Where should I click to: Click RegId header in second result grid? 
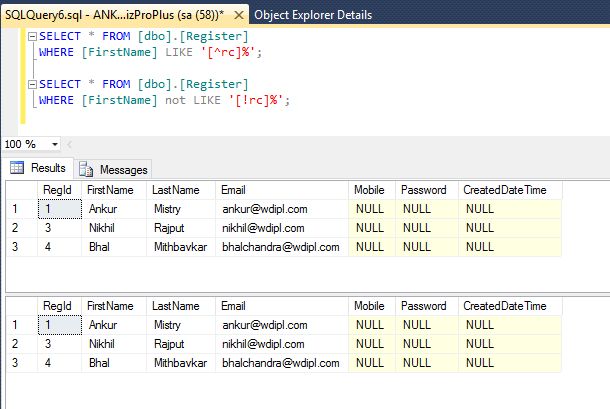click(x=60, y=306)
